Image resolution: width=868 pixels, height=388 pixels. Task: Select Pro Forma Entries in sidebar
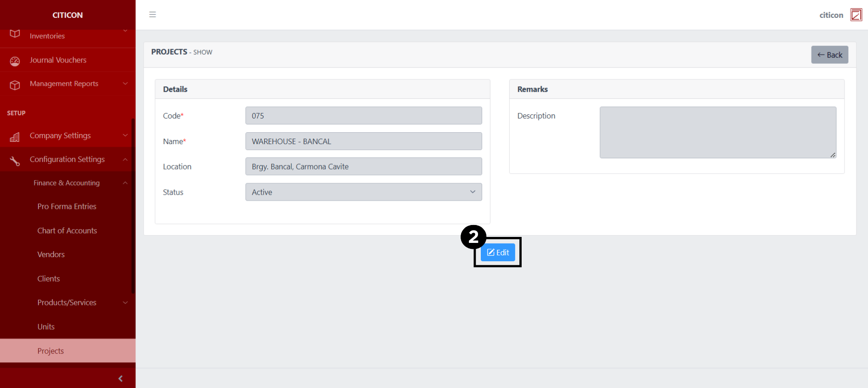tap(67, 207)
